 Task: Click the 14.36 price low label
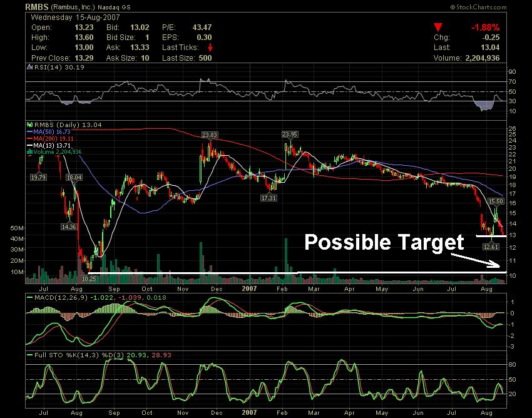69,227
